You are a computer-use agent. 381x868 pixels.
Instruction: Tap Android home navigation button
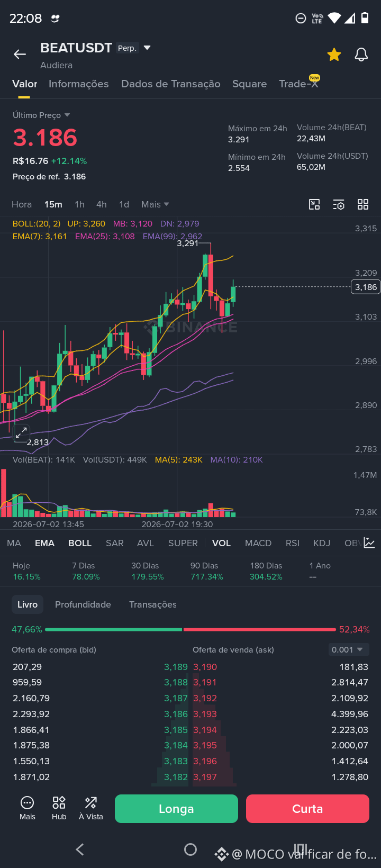click(x=190, y=849)
